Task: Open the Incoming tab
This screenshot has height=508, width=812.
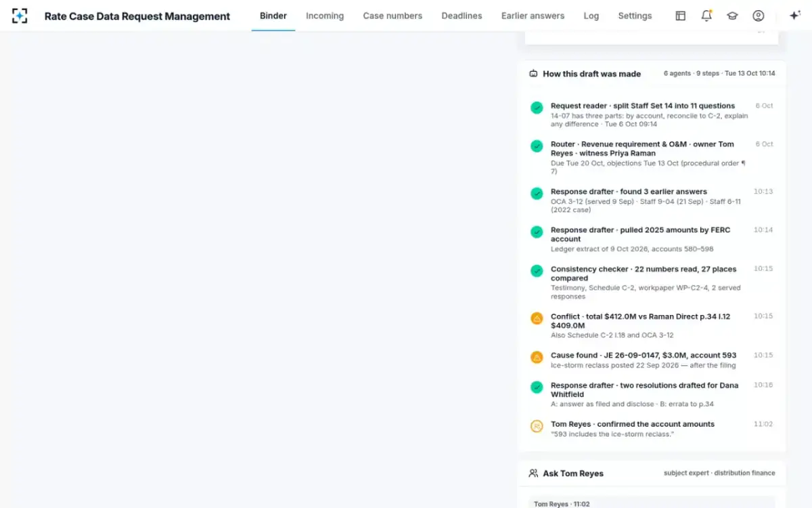Action: pos(325,16)
